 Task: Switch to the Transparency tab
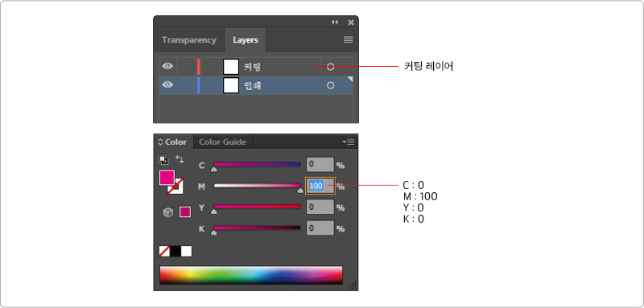tap(189, 40)
